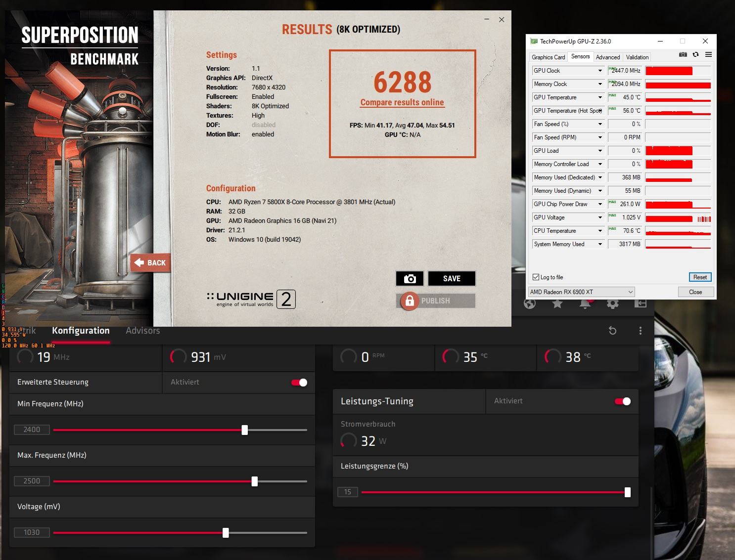Click the Radeon Software web globe icon

pyautogui.click(x=530, y=303)
